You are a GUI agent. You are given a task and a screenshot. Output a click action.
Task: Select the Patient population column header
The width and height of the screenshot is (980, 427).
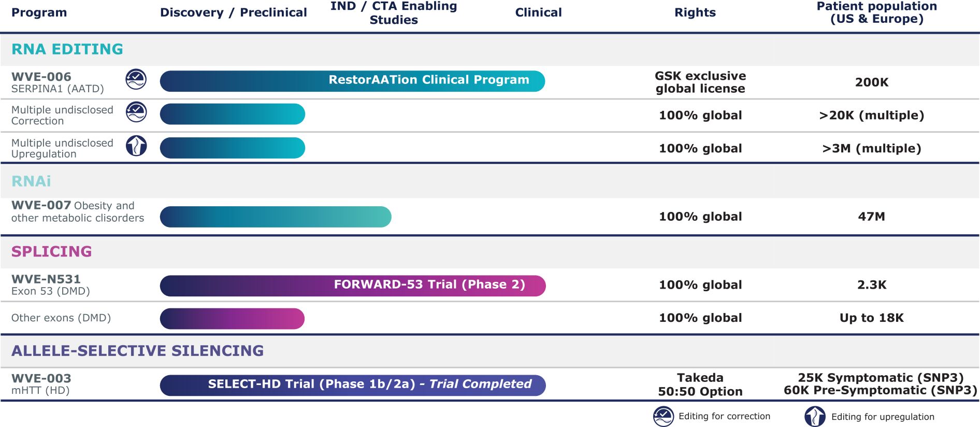876,13
